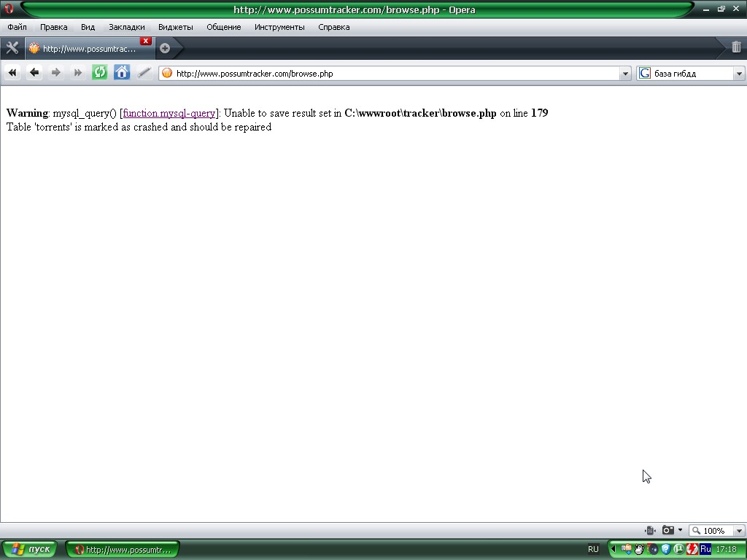Click the blue Ru keyboard layout tray icon
This screenshot has width=747, height=560.
(705, 549)
